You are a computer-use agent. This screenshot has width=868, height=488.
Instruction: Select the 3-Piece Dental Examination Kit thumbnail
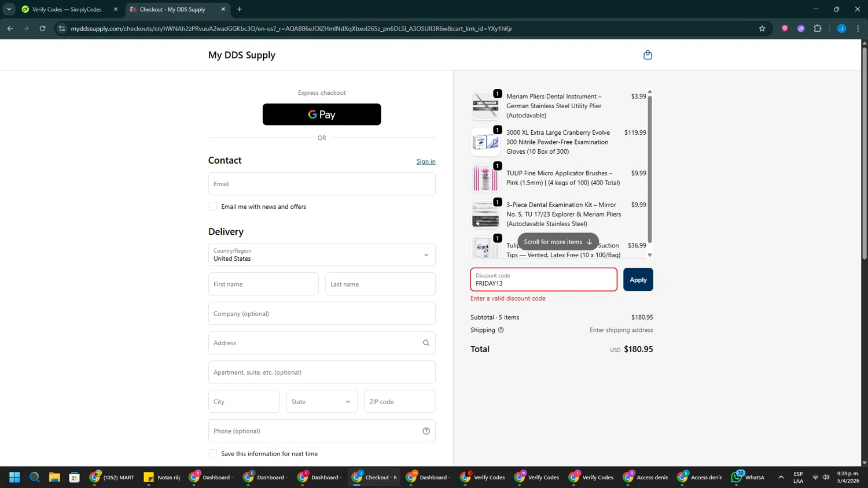tap(486, 214)
